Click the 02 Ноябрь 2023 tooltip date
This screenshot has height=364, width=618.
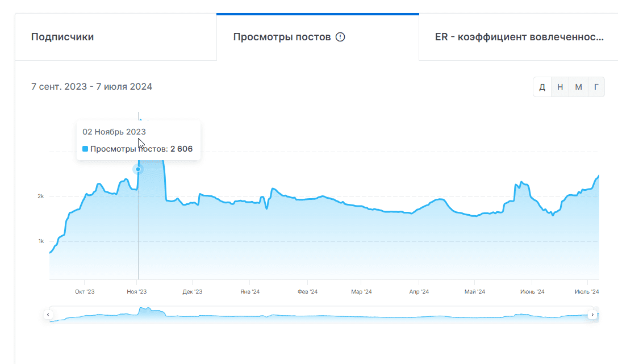(x=114, y=132)
